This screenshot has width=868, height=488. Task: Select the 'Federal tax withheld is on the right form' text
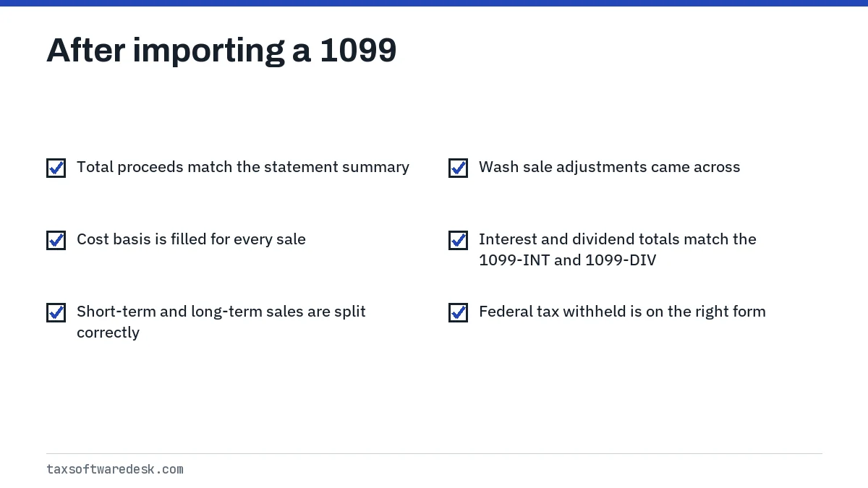click(622, 312)
